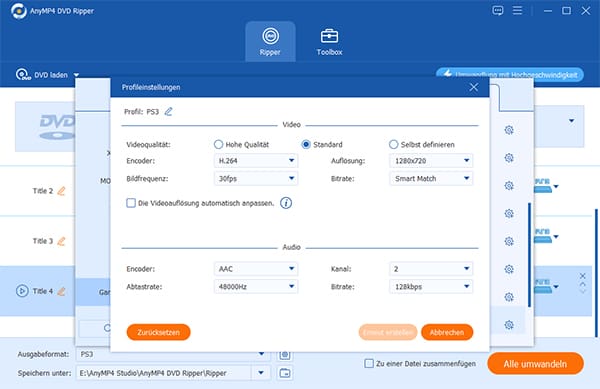Click the DVD disc thumbnail
The width and height of the screenshot is (600, 389).
(x=45, y=127)
